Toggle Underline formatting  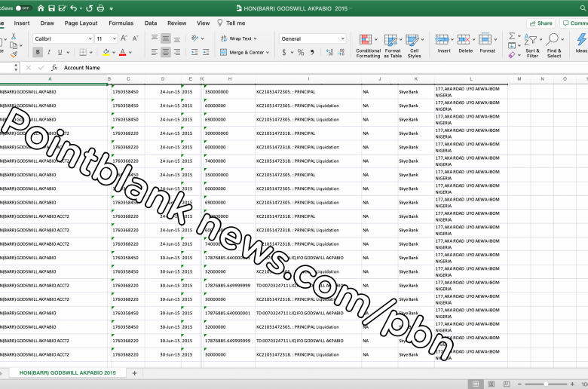click(x=60, y=52)
